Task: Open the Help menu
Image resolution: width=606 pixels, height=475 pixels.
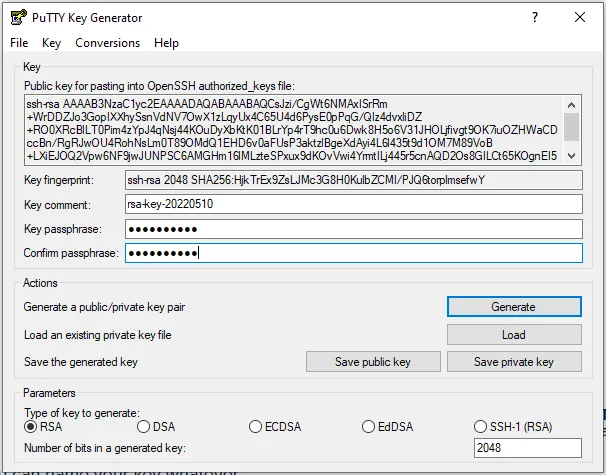Action: [166, 43]
